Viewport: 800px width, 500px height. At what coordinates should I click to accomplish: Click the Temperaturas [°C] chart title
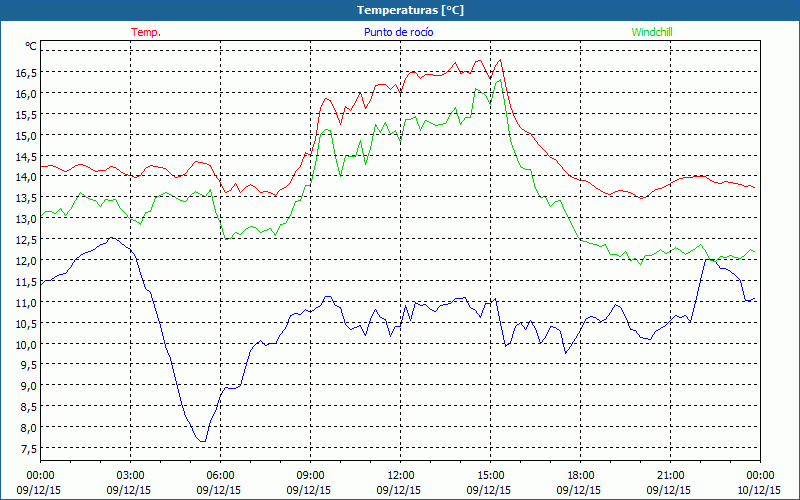[410, 10]
